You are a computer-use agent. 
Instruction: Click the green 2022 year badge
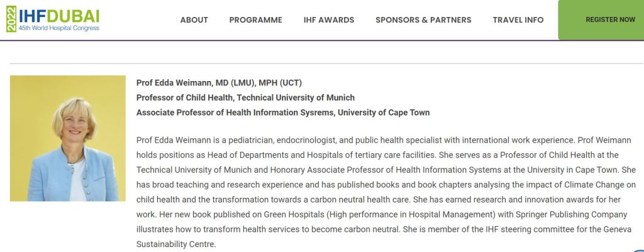tap(11, 19)
